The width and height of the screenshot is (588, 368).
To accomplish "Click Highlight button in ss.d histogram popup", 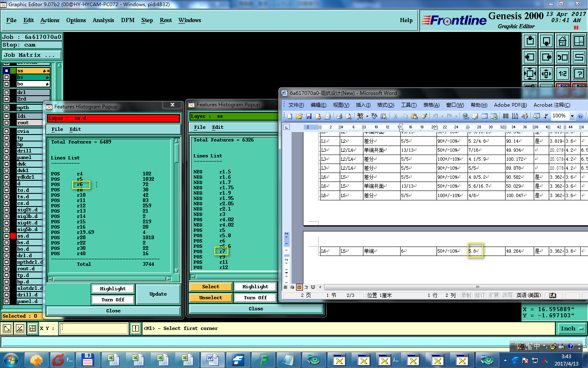I will pyautogui.click(x=113, y=289).
